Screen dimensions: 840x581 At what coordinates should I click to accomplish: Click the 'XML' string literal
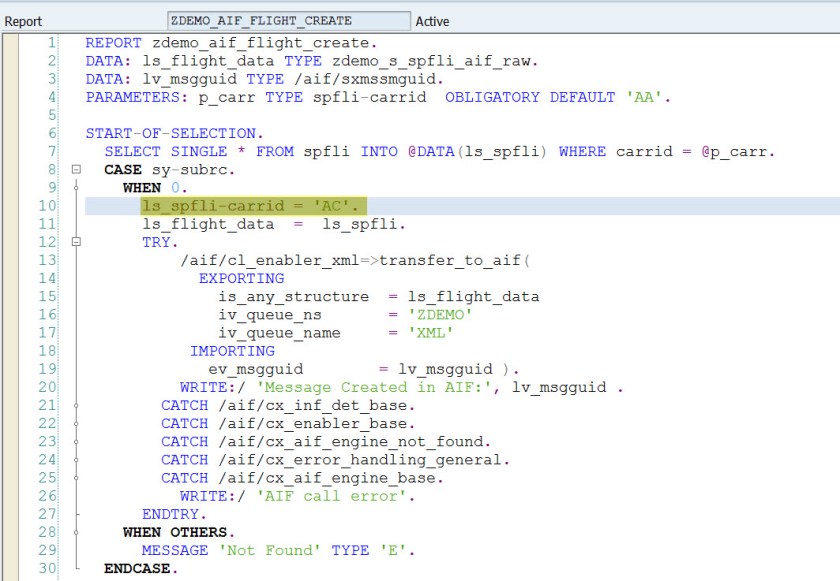tap(431, 333)
